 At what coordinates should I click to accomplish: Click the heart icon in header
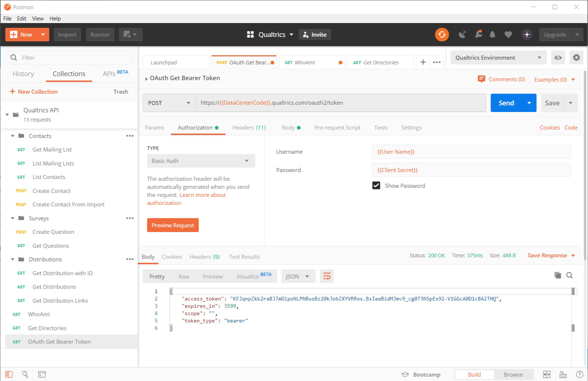point(508,34)
